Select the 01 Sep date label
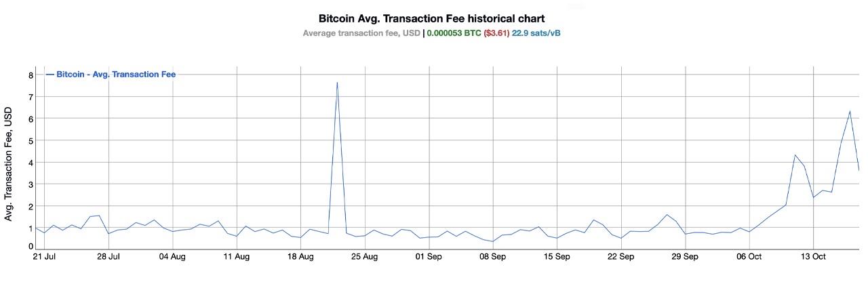 [429, 257]
